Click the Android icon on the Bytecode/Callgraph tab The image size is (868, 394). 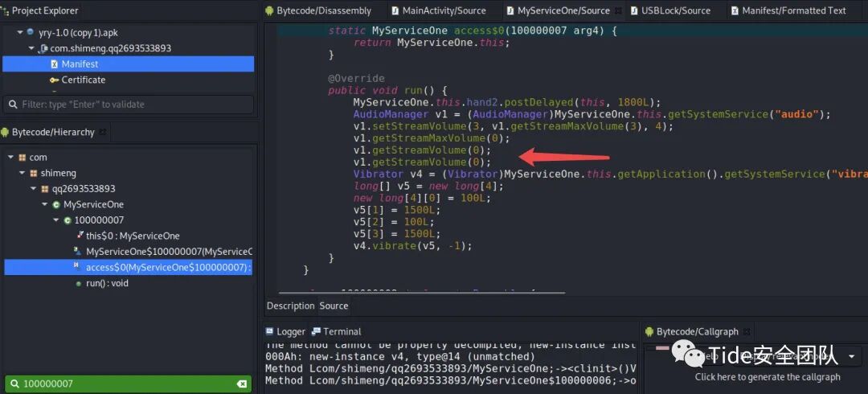coord(649,331)
